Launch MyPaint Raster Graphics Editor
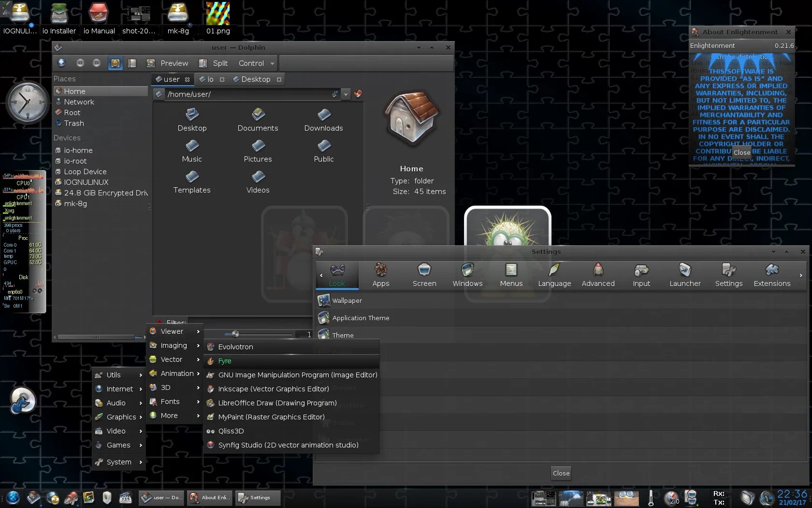 pos(291,417)
